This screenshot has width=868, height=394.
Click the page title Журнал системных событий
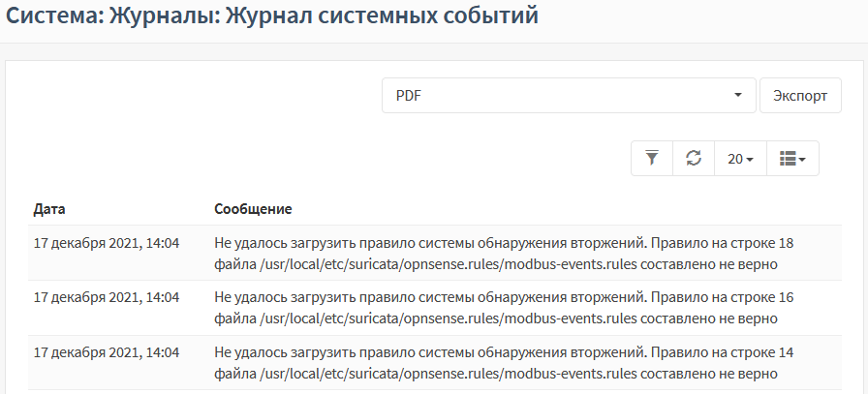(382, 15)
